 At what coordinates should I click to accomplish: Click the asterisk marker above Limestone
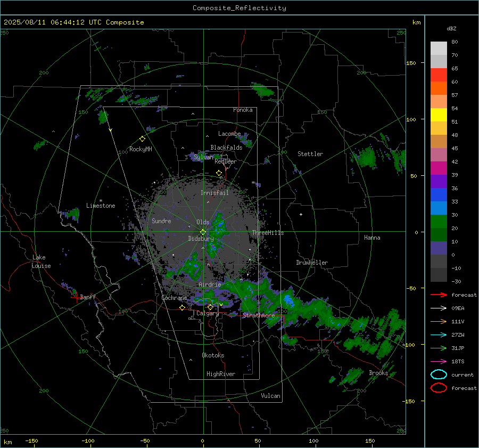point(101,201)
